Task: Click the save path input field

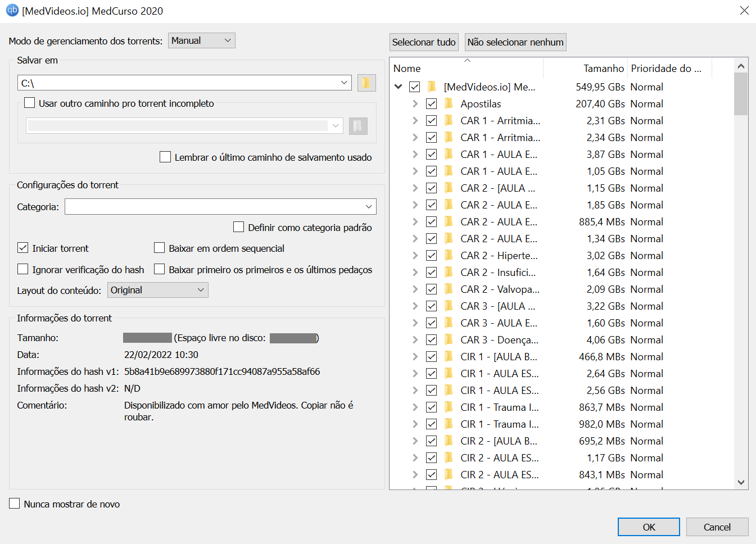Action: pyautogui.click(x=179, y=83)
